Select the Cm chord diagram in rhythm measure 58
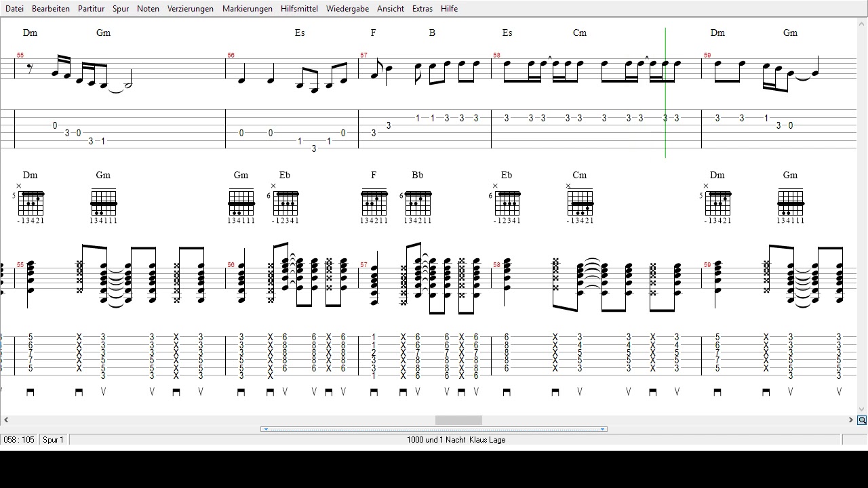The height and width of the screenshot is (488, 868). point(580,203)
